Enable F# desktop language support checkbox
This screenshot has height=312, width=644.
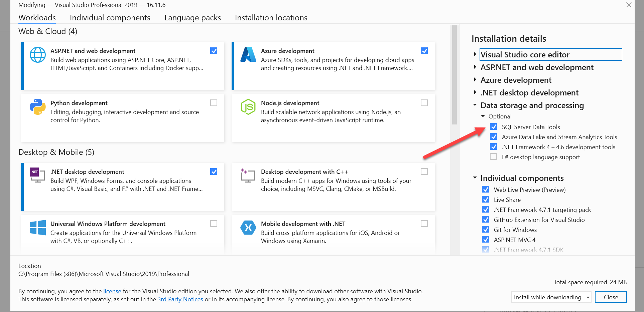click(494, 157)
